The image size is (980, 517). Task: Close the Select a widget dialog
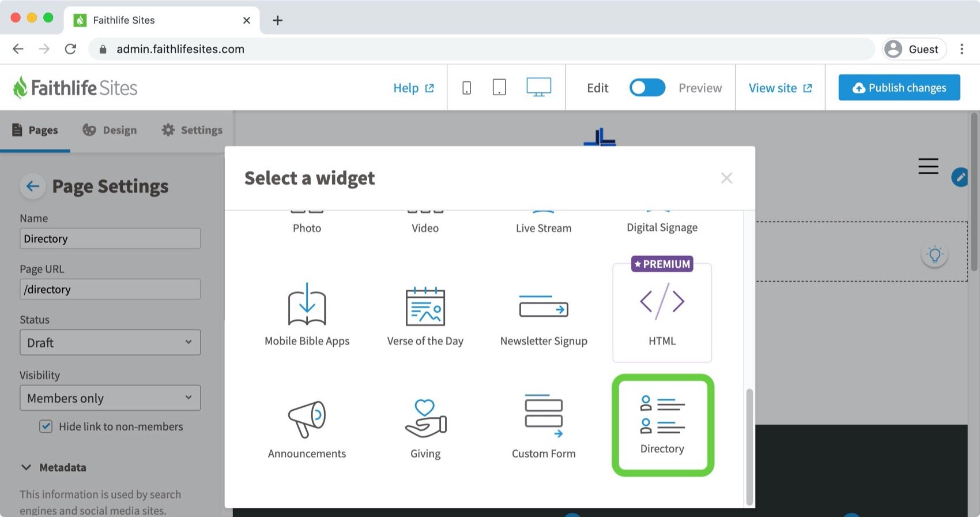pos(726,178)
